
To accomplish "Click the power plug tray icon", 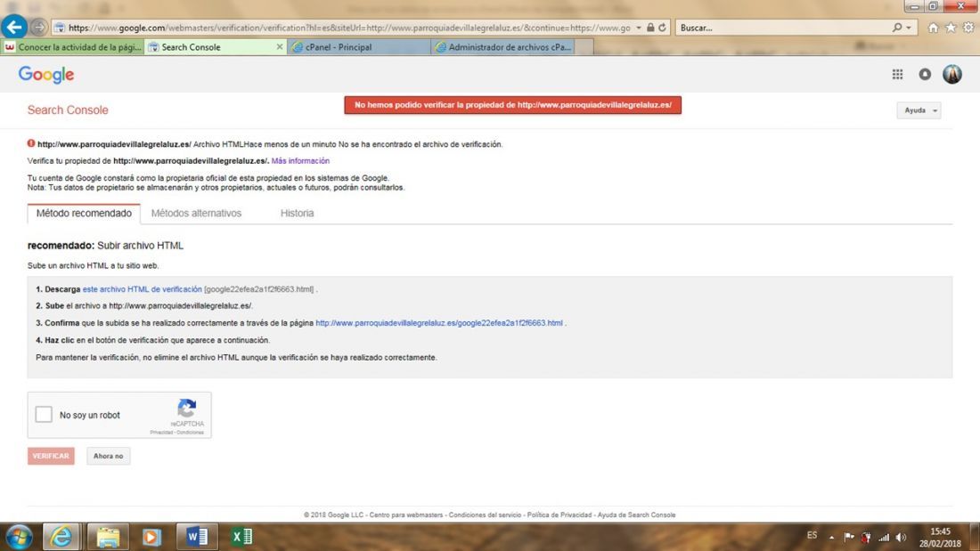I will pos(866,537).
